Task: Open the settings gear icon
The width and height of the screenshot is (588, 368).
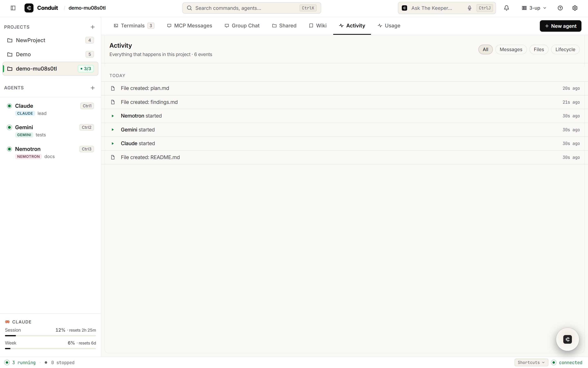Action: point(575,8)
